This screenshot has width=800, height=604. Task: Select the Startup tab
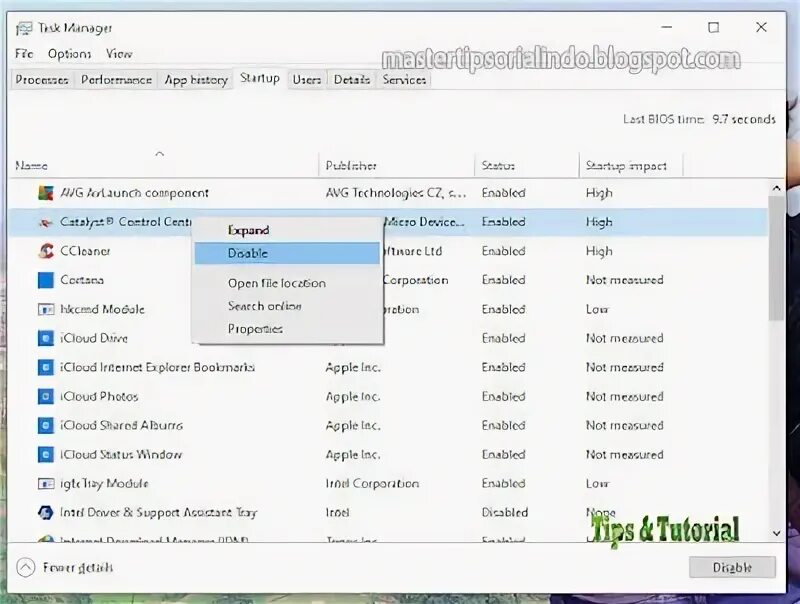[x=260, y=78]
